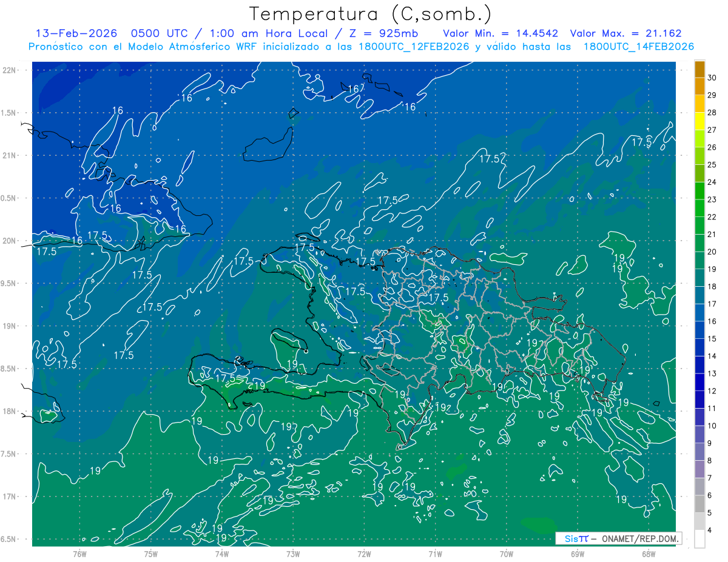This screenshot has height=562, width=728.
Task: Click the brown legend swatch above 30
Action: click(x=699, y=69)
